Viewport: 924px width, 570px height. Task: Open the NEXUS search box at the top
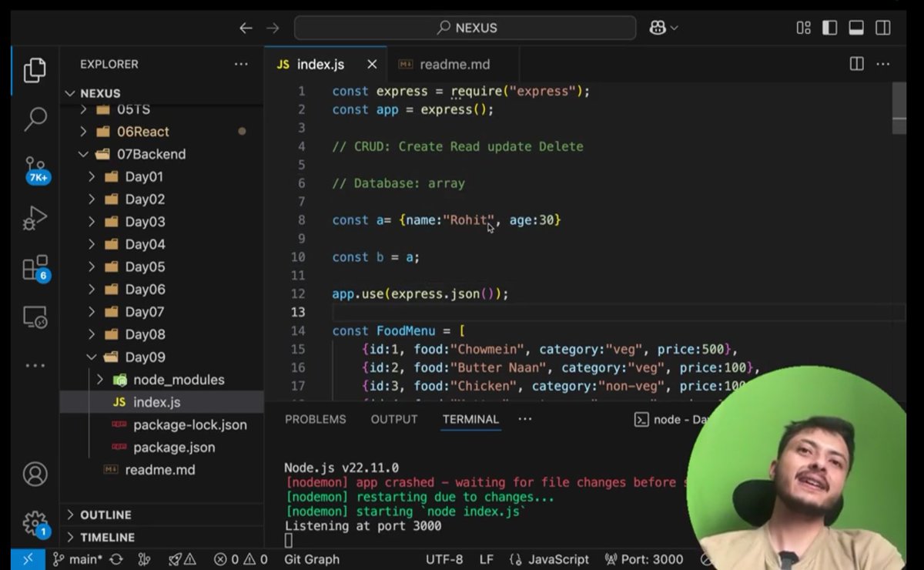click(464, 27)
